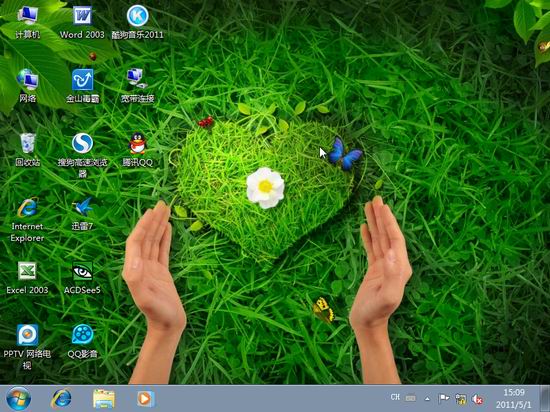Click the keyboard input method icon

(410, 398)
